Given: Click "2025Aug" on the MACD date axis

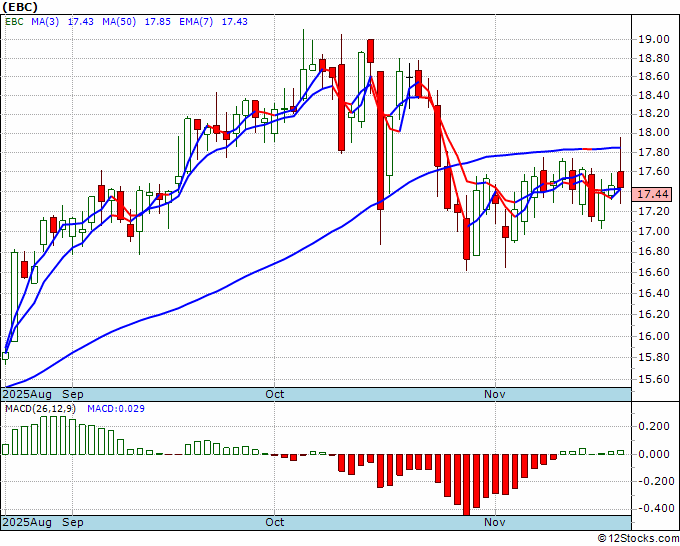Looking at the screenshot, I should tap(27, 522).
